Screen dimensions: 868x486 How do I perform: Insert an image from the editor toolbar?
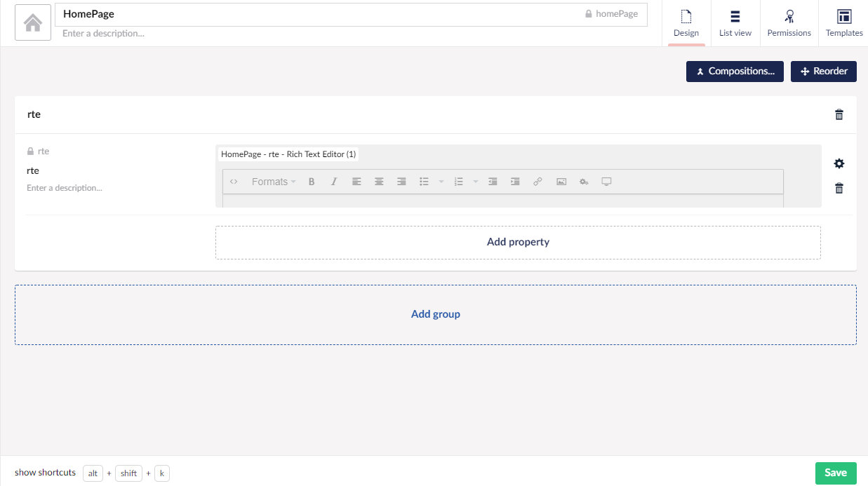[561, 181]
